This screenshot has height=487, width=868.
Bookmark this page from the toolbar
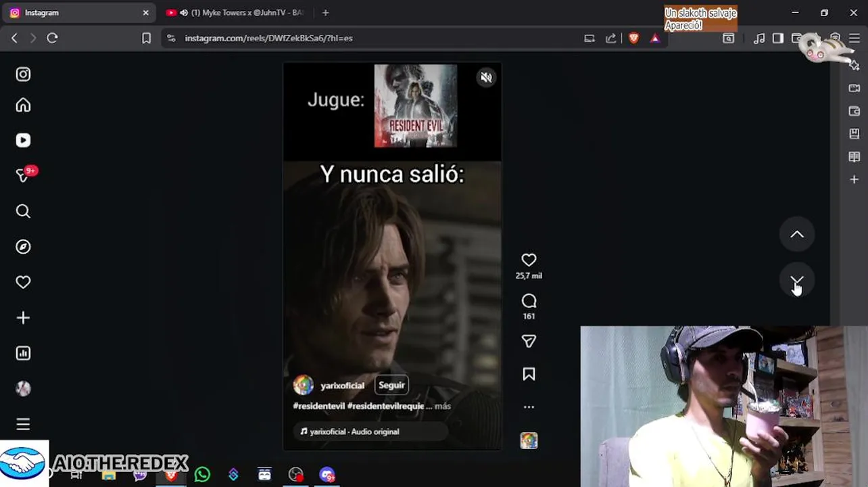coord(146,38)
